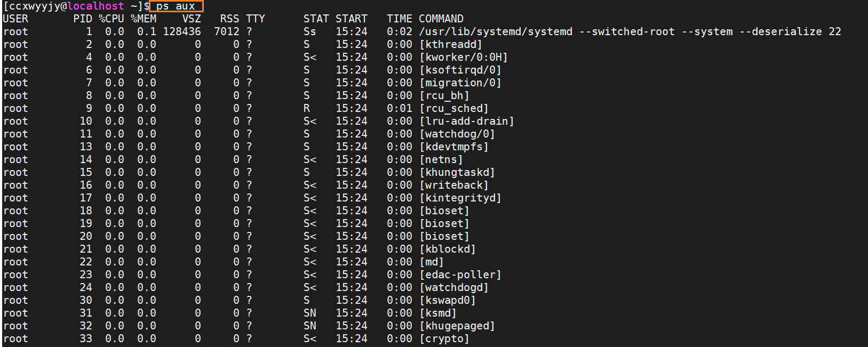Click the RSS column header
Image resolution: width=868 pixels, height=347 pixels.
coord(230,19)
